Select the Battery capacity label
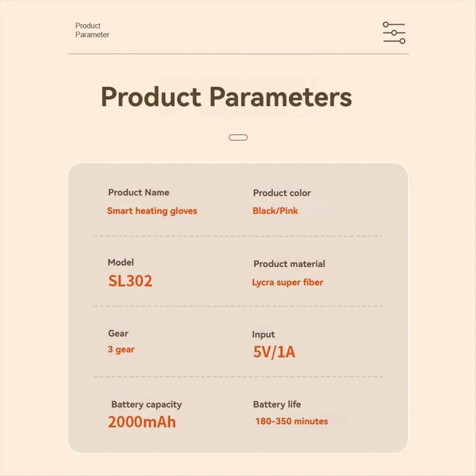 click(146, 405)
